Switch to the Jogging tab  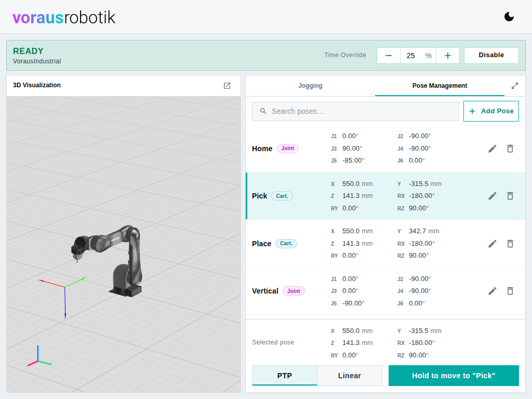(x=310, y=86)
